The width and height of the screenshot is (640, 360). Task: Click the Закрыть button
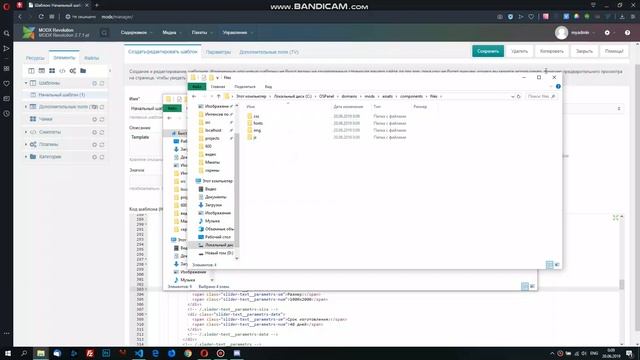[584, 51]
